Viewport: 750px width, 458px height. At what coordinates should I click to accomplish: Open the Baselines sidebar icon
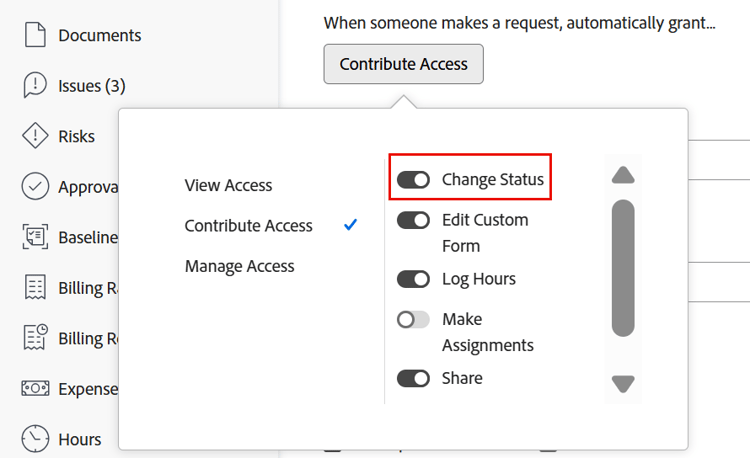35,237
